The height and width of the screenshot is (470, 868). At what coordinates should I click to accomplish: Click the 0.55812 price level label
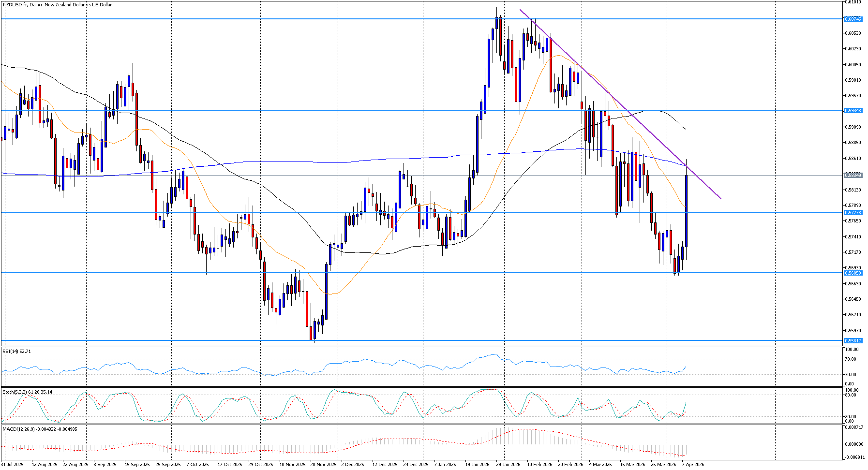click(853, 341)
